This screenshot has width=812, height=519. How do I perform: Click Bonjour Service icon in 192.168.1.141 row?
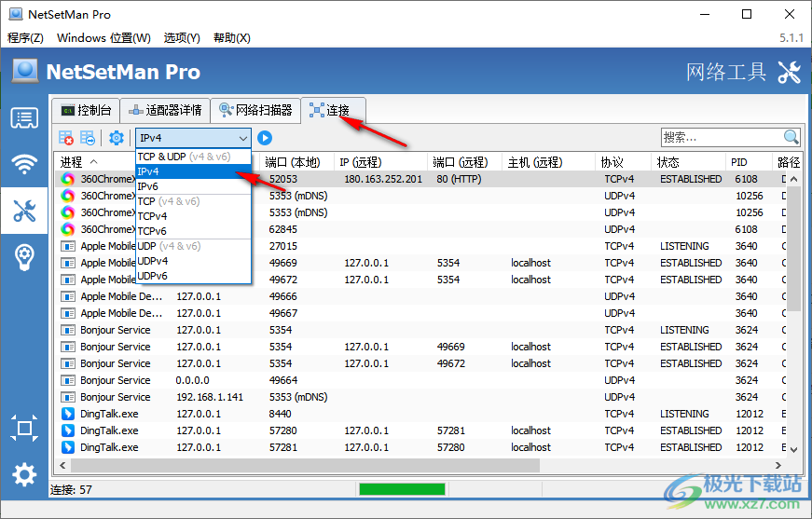pyautogui.click(x=68, y=397)
